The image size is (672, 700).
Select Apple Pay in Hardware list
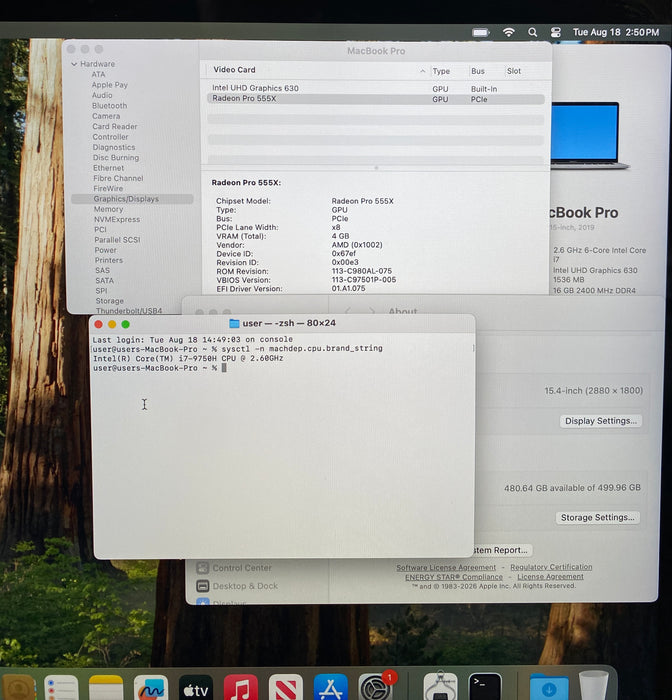[109, 85]
